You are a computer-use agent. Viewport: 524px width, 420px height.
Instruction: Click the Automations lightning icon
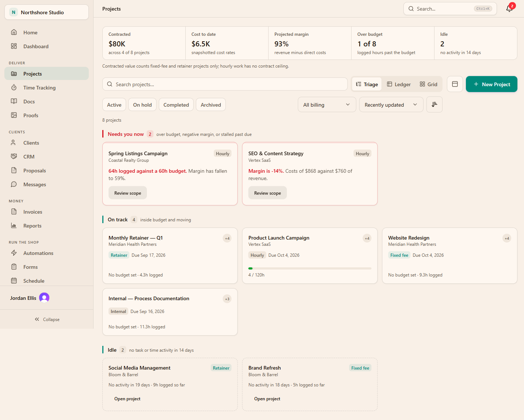[14, 253]
